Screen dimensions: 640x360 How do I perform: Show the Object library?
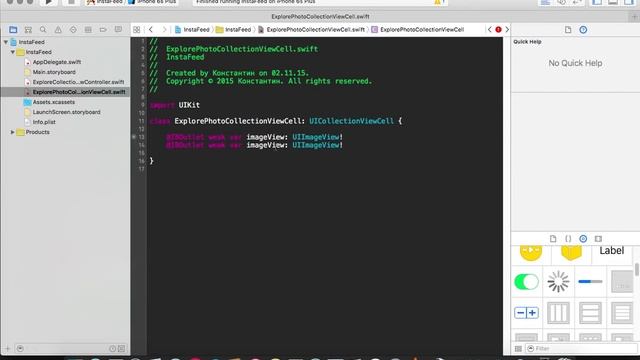(583, 239)
